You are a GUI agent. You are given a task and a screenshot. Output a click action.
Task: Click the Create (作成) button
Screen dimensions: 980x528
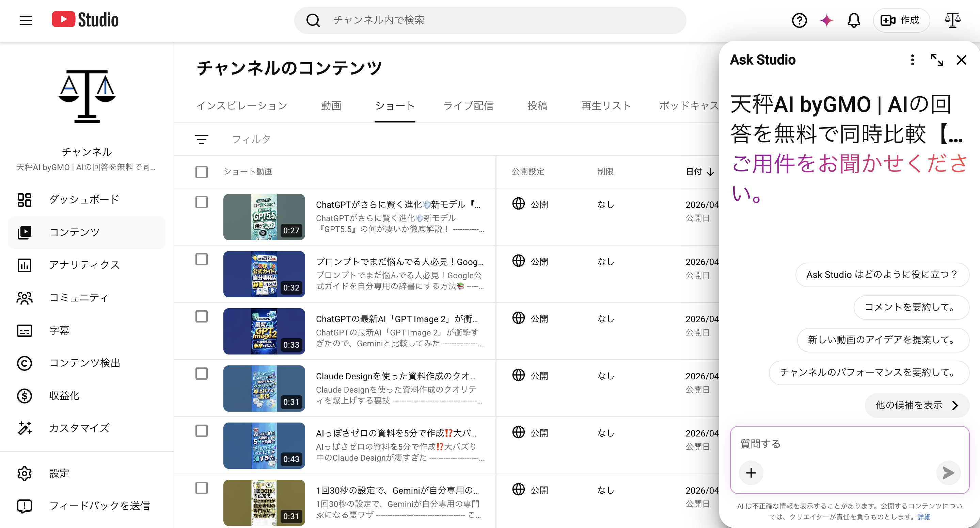coord(901,20)
